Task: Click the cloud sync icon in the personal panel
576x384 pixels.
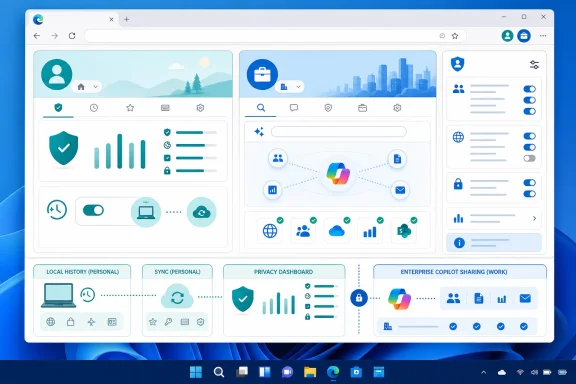Action: (201, 212)
